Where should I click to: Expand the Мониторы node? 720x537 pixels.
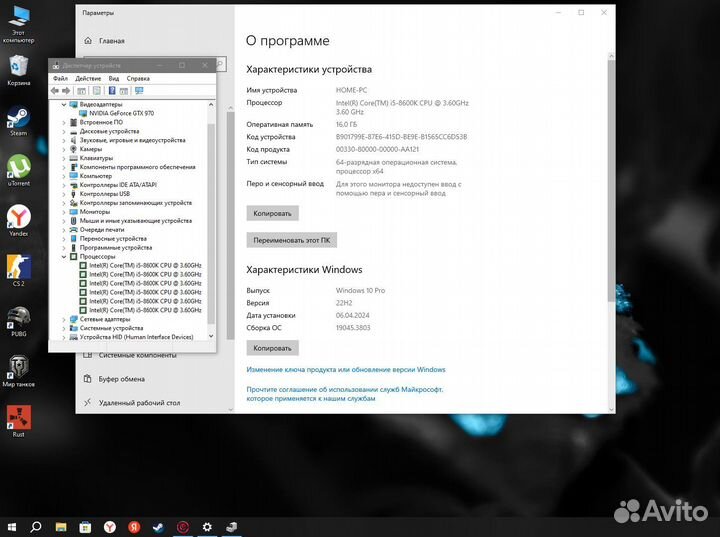click(x=64, y=212)
